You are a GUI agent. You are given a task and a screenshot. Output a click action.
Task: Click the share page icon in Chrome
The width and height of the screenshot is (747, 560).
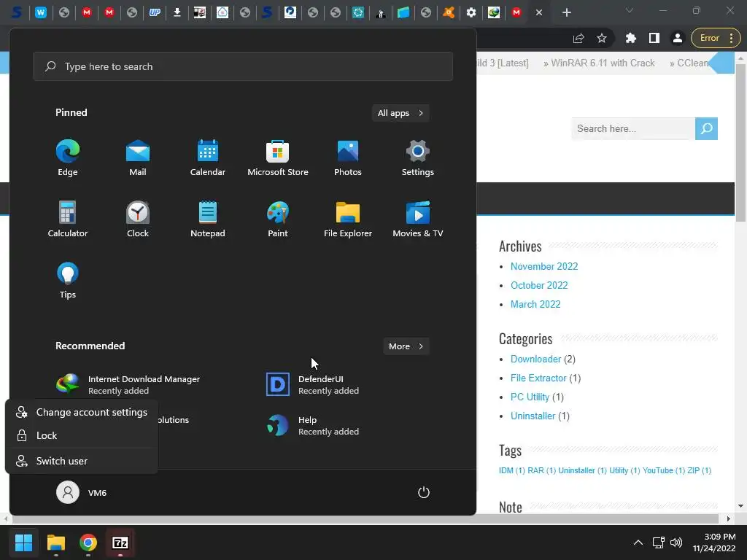click(578, 38)
